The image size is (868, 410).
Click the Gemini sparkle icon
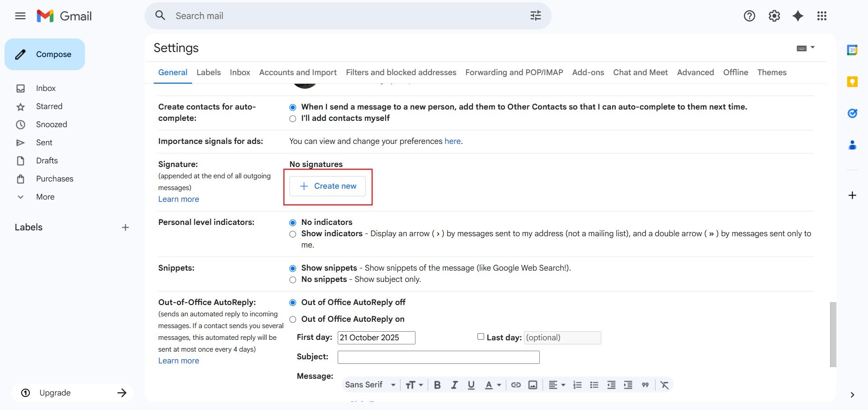tap(798, 16)
